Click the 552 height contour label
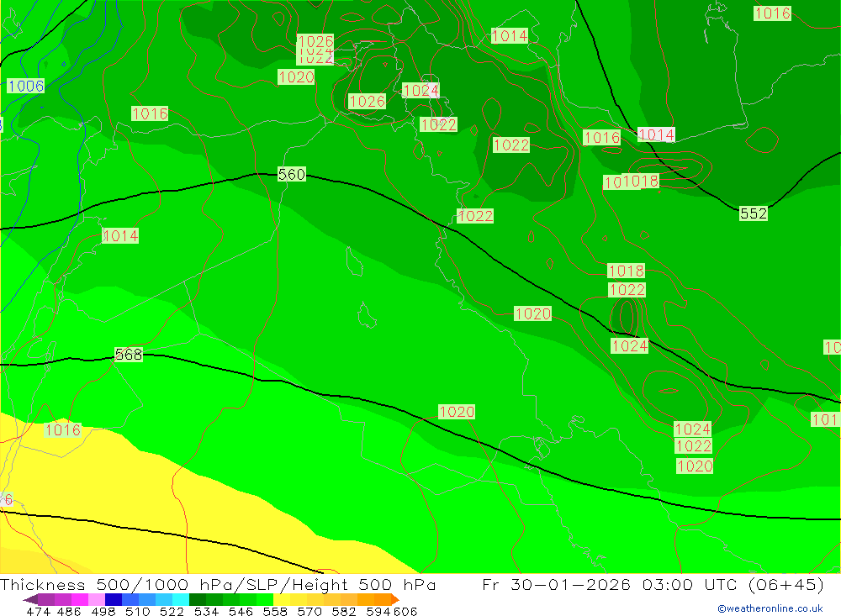 [753, 213]
